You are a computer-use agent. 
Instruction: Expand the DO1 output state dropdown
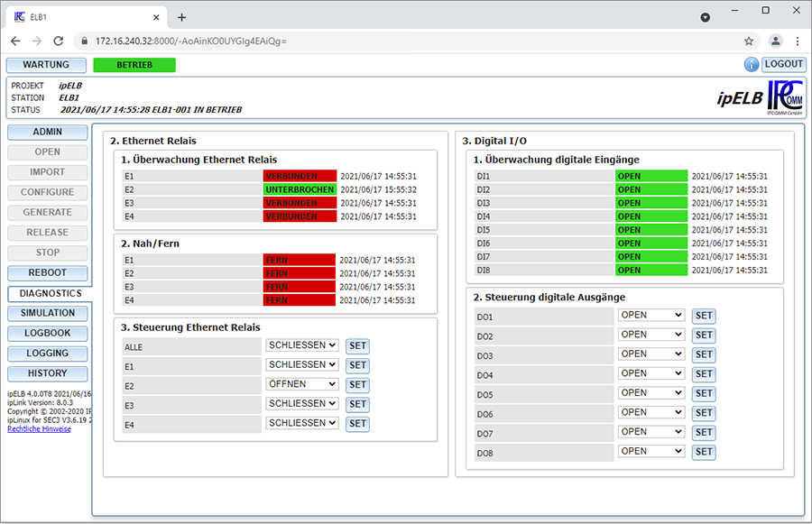pos(651,316)
